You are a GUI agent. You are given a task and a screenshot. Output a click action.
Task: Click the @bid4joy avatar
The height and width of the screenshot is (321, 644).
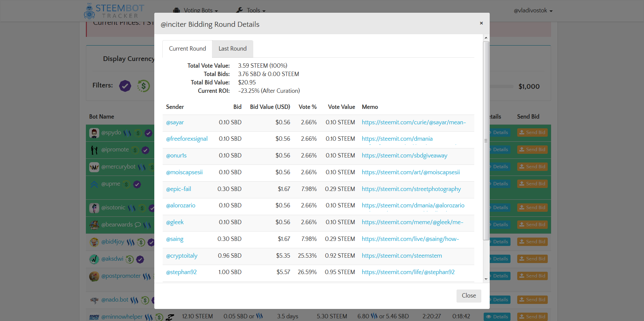(x=94, y=242)
